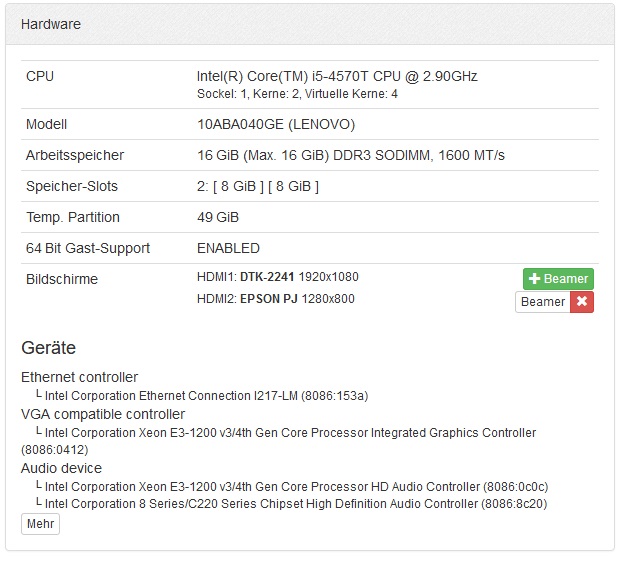
Task: Click the Ethernet controller category
Action: (x=80, y=377)
